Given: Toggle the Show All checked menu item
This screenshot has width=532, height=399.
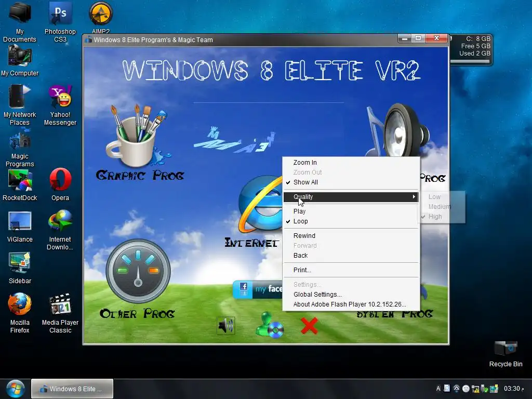Looking at the screenshot, I should click(351, 182).
